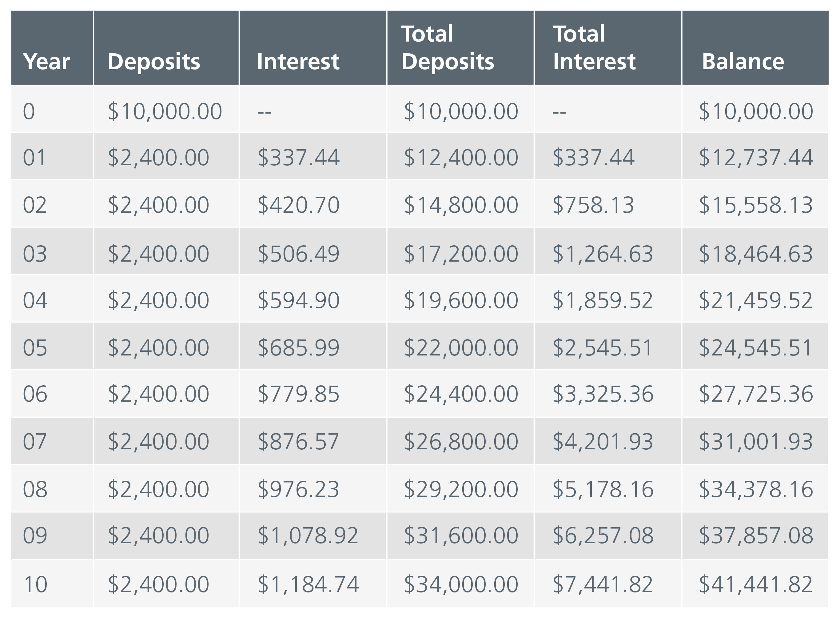
Task: Click the $19,600.00 total deposits cell
Action: point(461,300)
